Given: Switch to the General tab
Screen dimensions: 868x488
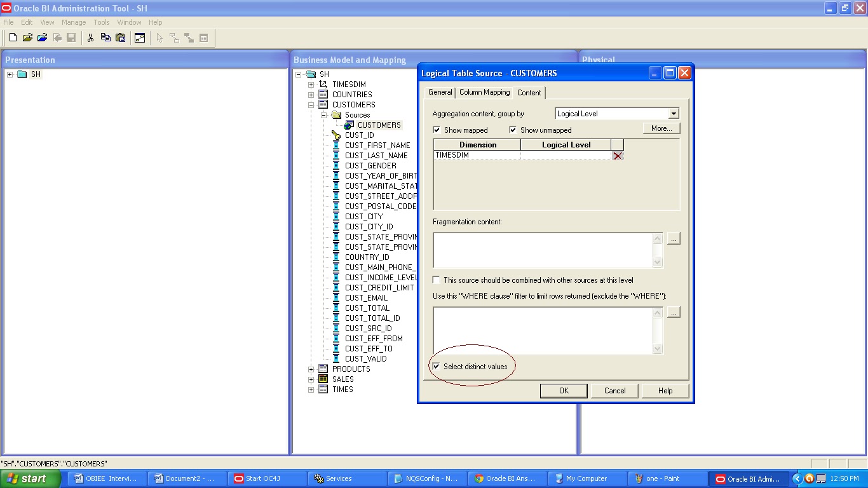Looking at the screenshot, I should (440, 93).
